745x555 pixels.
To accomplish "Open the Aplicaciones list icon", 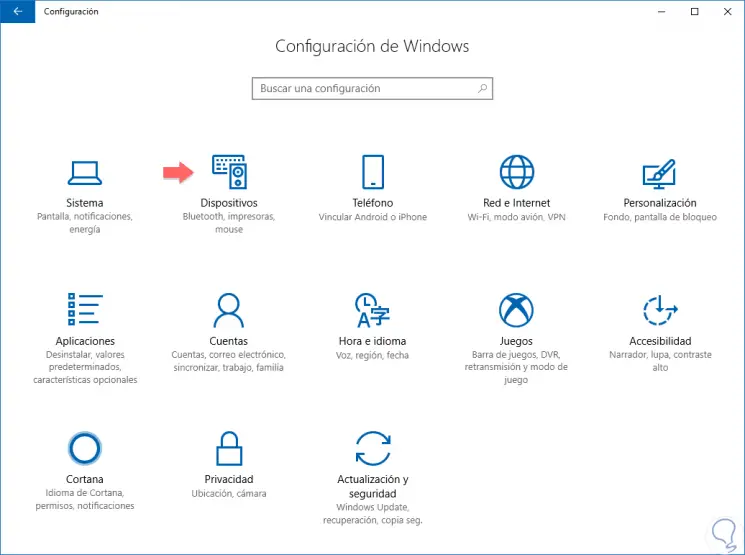I will click(84, 310).
